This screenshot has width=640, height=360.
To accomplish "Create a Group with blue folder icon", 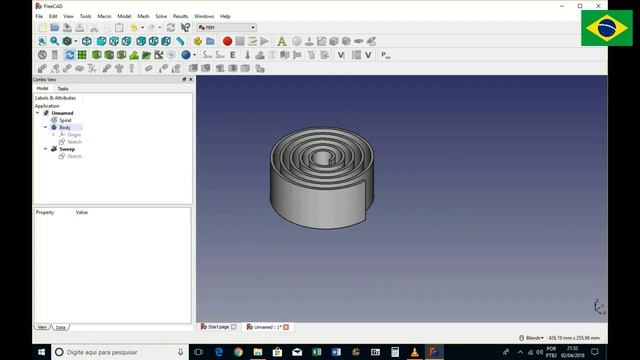I will 210,41.
